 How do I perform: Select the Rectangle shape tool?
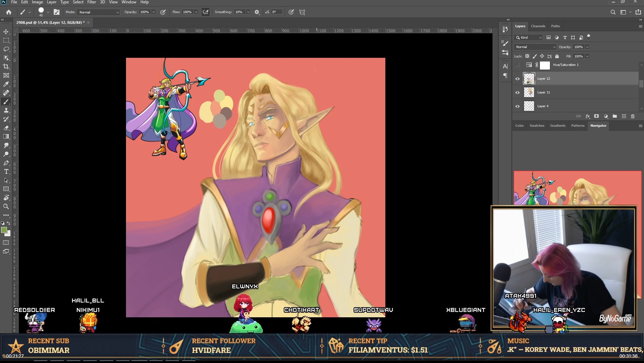tap(6, 189)
